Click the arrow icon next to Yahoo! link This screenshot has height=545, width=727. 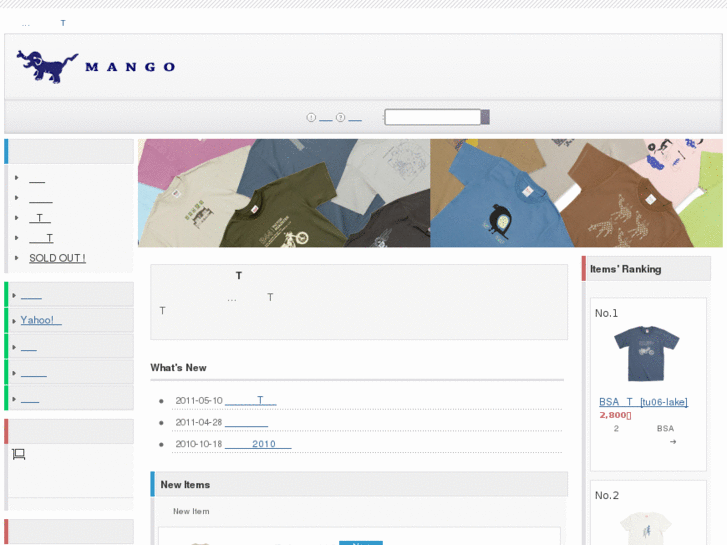(x=14, y=320)
